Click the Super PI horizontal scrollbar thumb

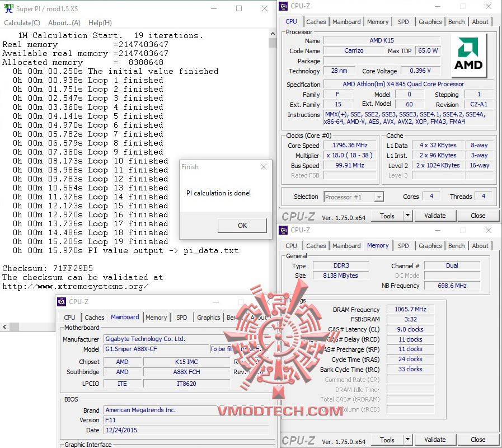pyautogui.click(x=14, y=327)
